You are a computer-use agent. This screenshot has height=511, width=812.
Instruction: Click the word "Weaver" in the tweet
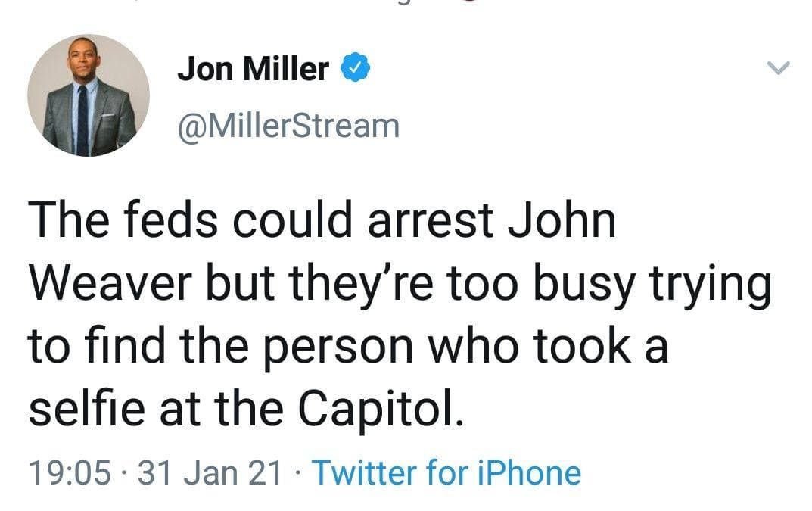[x=104, y=286]
